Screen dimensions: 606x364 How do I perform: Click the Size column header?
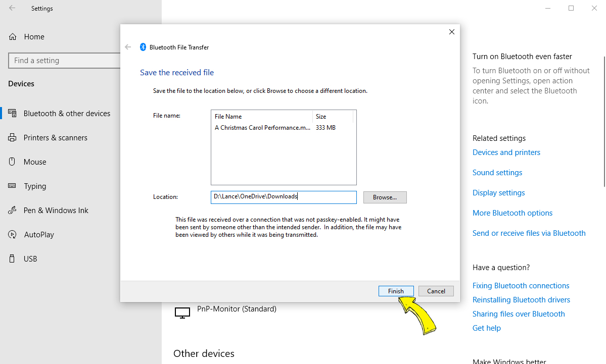(333, 117)
